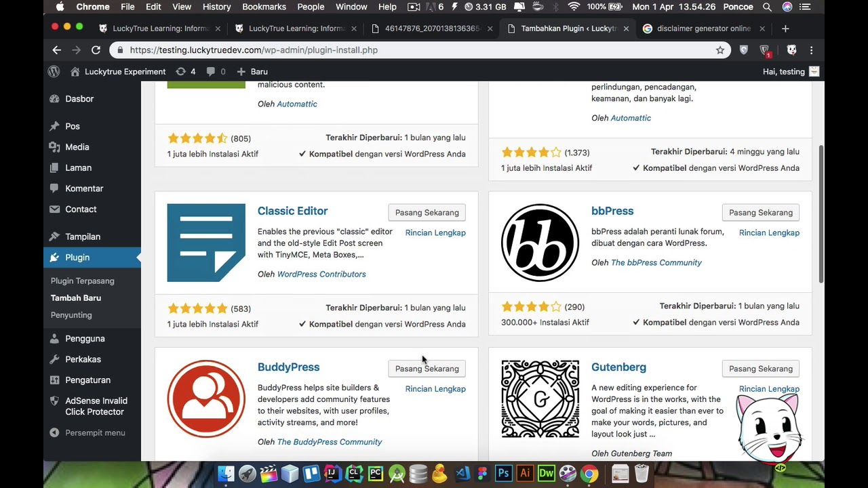868x488 pixels.
Task: Click the Classic Editor plugin thumbnail
Action: (x=206, y=243)
